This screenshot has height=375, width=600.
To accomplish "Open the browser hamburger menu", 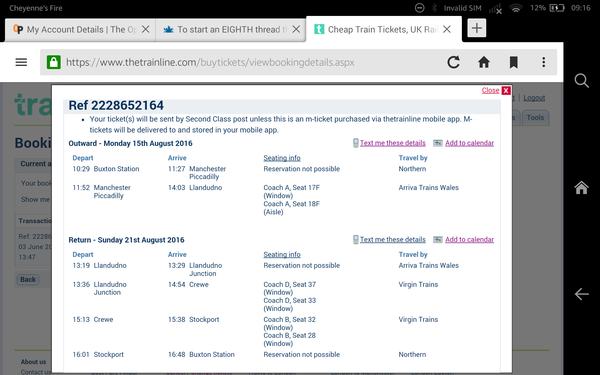I will click(21, 62).
